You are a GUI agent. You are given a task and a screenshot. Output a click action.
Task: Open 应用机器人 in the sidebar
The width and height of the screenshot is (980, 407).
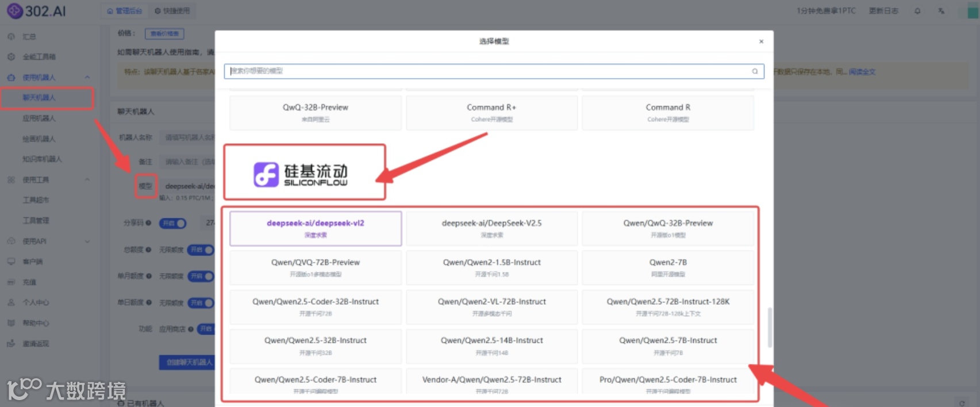39,118
